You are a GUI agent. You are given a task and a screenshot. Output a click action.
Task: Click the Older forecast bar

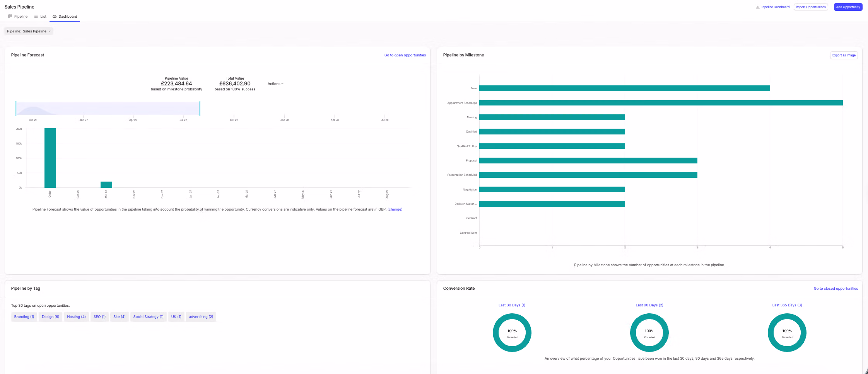[50, 158]
